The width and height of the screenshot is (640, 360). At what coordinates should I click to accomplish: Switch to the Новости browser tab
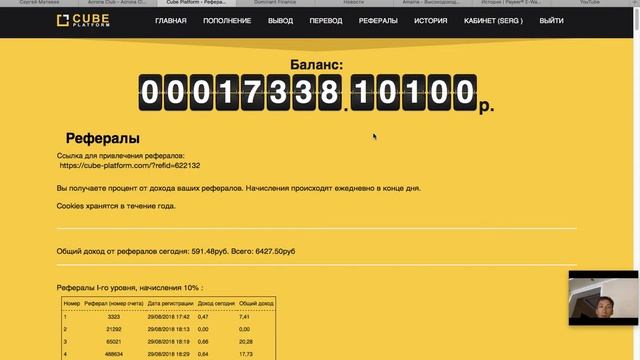coord(353,2)
